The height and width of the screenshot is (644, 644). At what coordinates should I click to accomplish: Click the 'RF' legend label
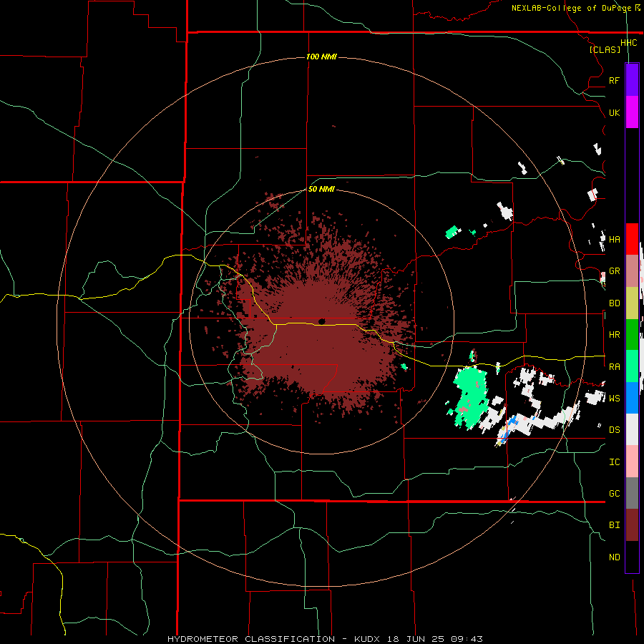(614, 80)
